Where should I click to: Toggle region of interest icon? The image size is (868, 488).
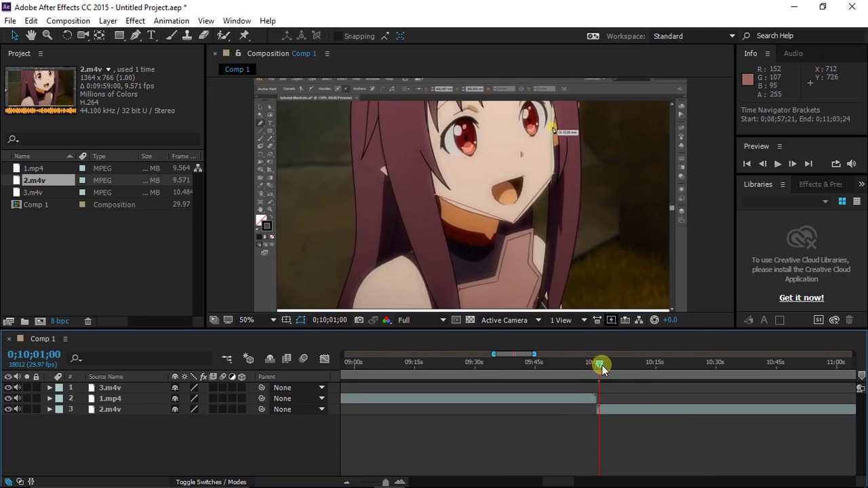tap(456, 320)
